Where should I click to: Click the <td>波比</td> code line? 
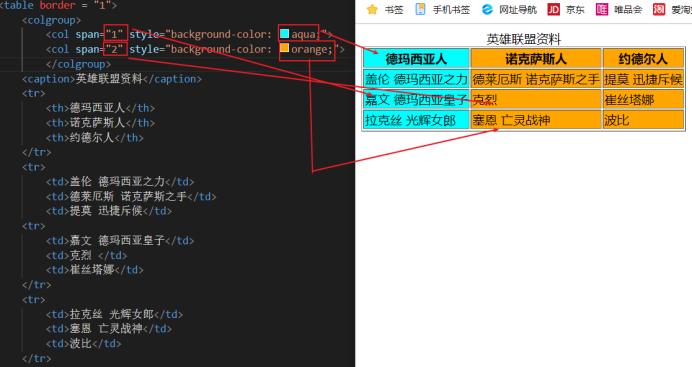pyautogui.click(x=83, y=343)
